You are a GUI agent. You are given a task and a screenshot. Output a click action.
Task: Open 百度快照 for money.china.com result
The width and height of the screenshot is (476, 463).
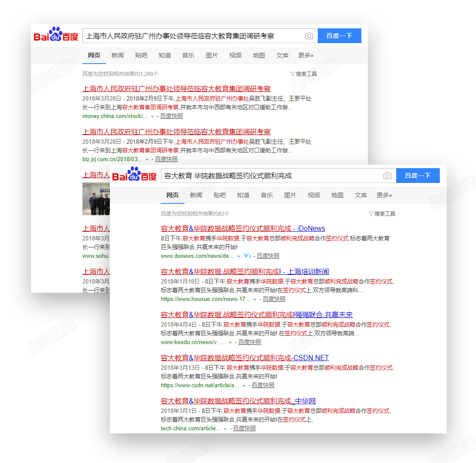[x=171, y=116]
